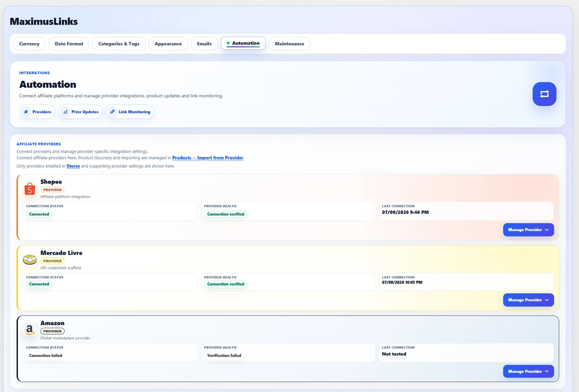Expand Manage Provider dropdown for Mercado Livre
The width and height of the screenshot is (579, 392).
click(528, 300)
